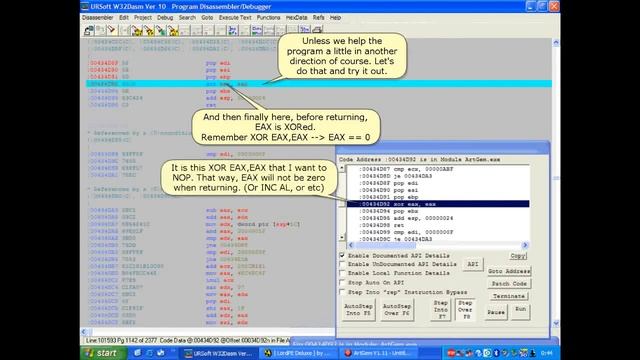Click the Goto Program Entry Point flashlight icon
The image size is (640, 360).
pyautogui.click(x=149, y=30)
